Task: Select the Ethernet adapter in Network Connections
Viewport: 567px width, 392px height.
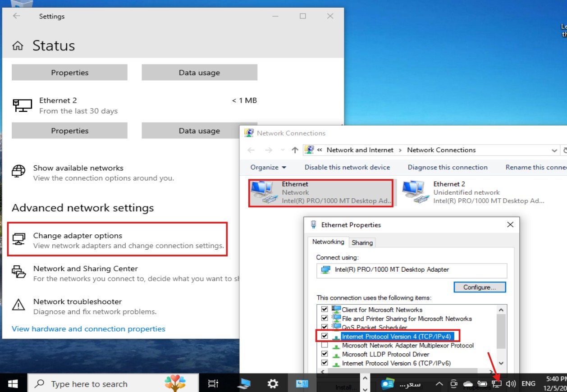Action: 321,192
